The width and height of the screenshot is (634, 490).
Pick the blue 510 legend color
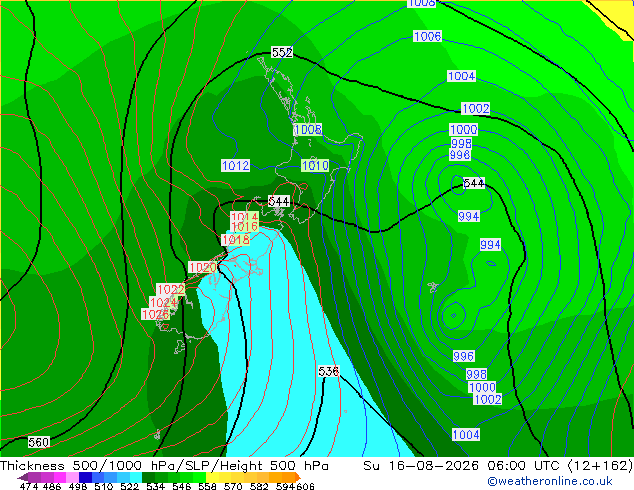[x=110, y=477]
